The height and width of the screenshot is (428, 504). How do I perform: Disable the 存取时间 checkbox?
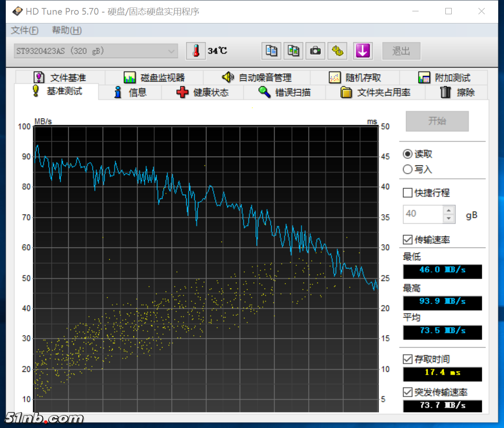click(x=407, y=359)
